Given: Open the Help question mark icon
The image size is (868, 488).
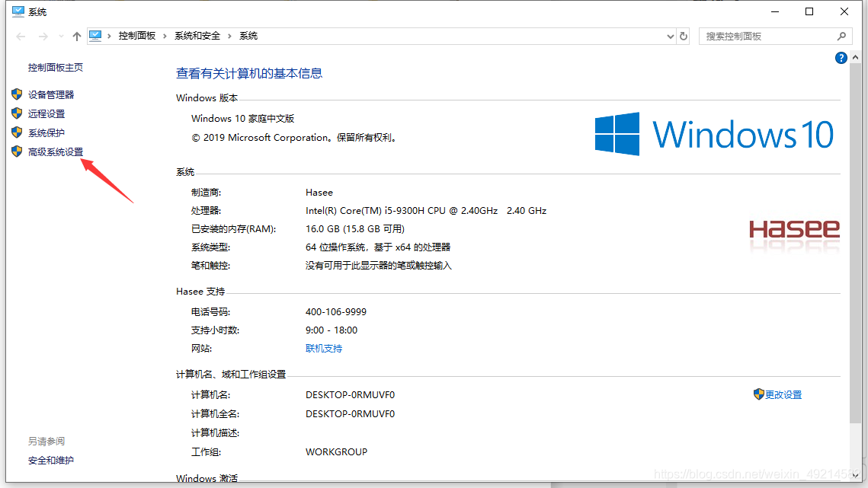Looking at the screenshot, I should (x=841, y=58).
